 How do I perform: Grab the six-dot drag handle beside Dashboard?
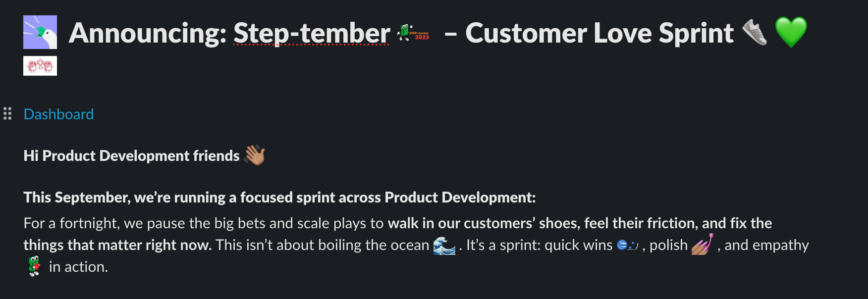click(7, 114)
